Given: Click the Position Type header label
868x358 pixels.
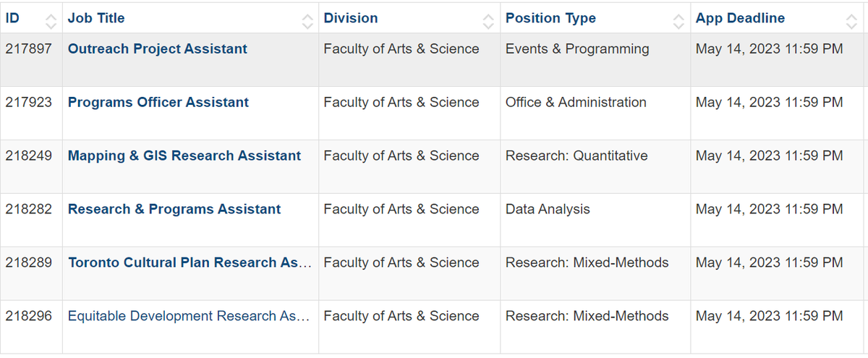Looking at the screenshot, I should click(551, 19).
